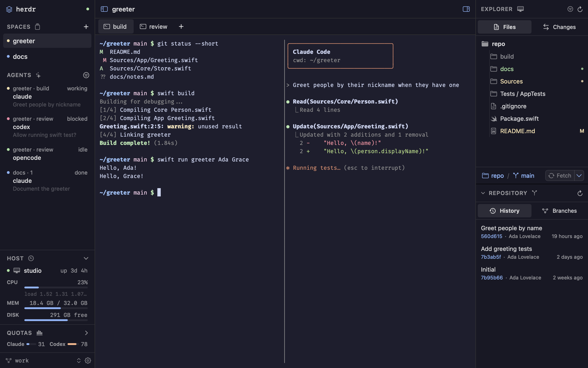
Task: Toggle the right explorer panel icon
Action: coord(466,9)
